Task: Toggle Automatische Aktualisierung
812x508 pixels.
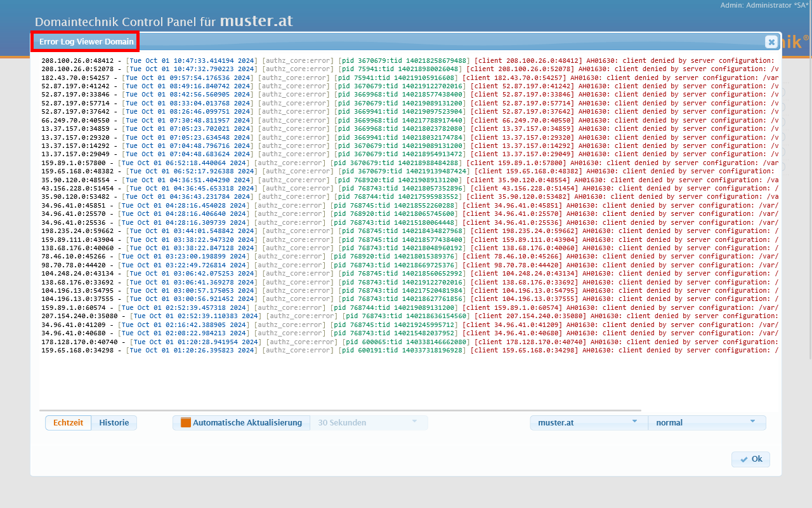Action: (241, 422)
